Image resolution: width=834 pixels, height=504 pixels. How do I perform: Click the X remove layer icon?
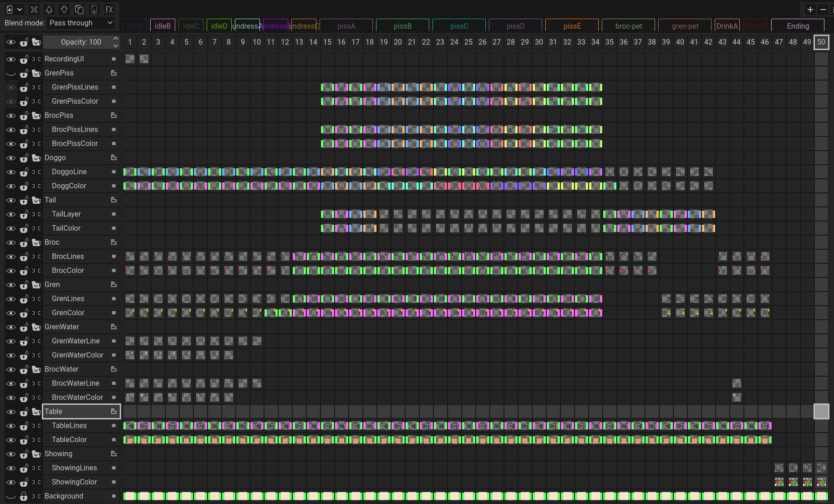click(34, 10)
